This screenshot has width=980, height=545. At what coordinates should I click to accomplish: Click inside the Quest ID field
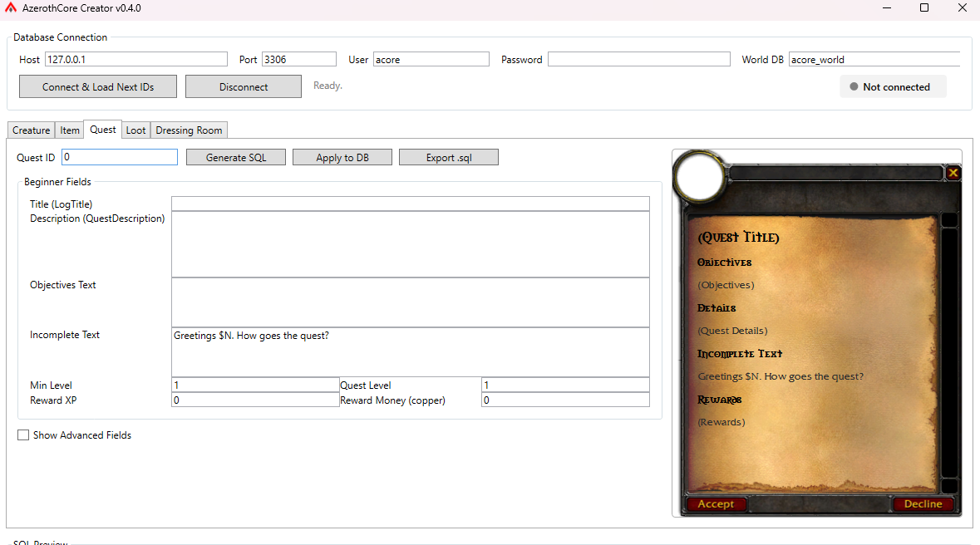(119, 156)
